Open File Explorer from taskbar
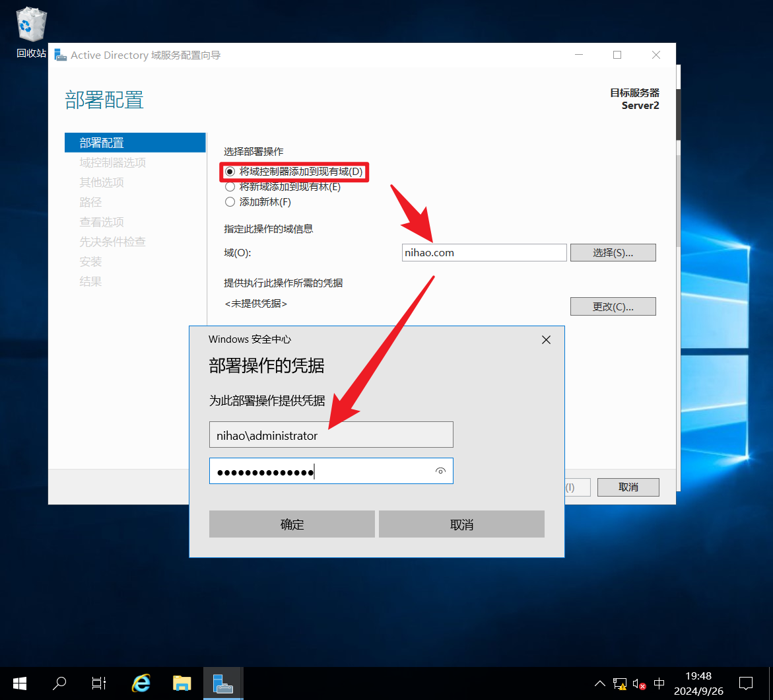Image resolution: width=773 pixels, height=700 pixels. click(x=182, y=683)
